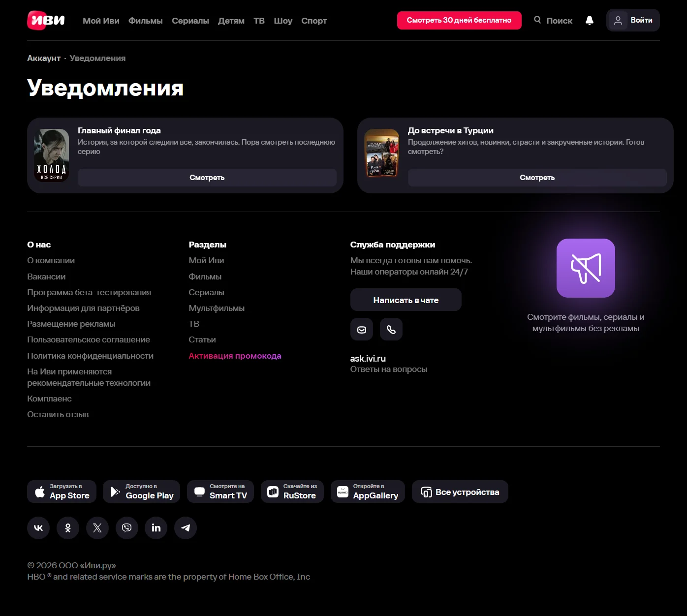Open the Telegram social icon
687x616 pixels.
coord(186,528)
